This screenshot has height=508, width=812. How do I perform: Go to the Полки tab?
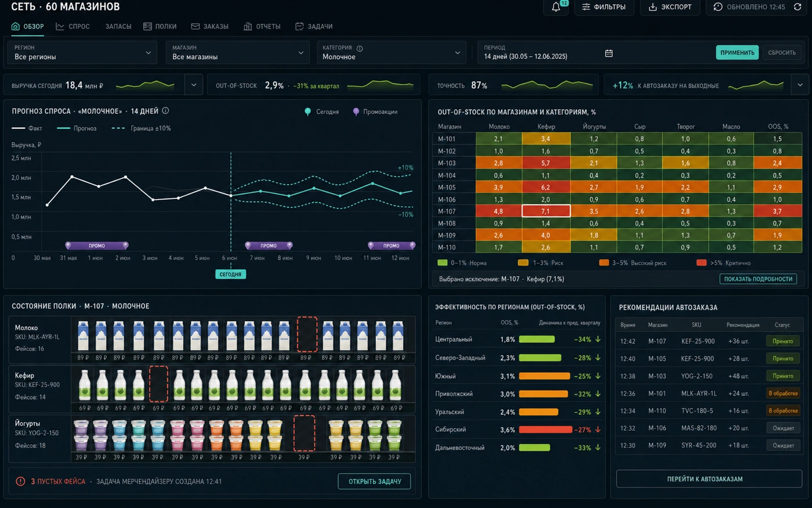point(159,27)
